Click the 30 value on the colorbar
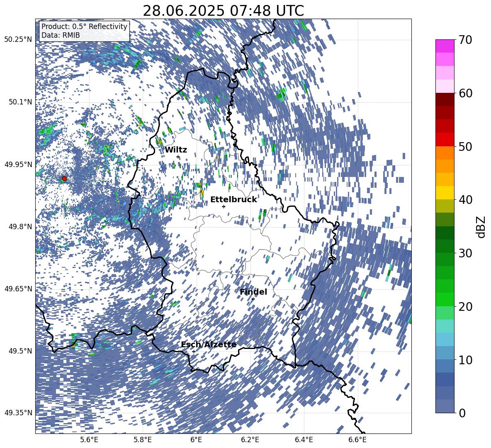The width and height of the screenshot is (491, 448). pyautogui.click(x=465, y=253)
